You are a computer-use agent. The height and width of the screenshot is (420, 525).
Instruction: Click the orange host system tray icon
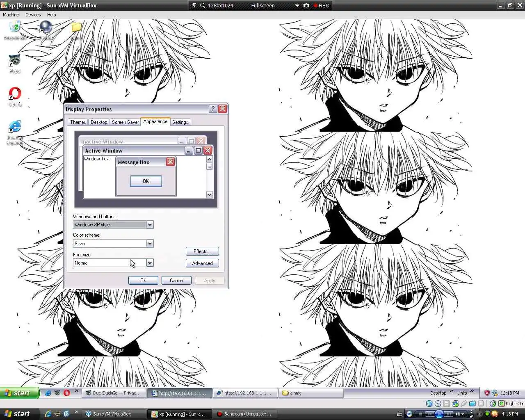[x=495, y=414]
